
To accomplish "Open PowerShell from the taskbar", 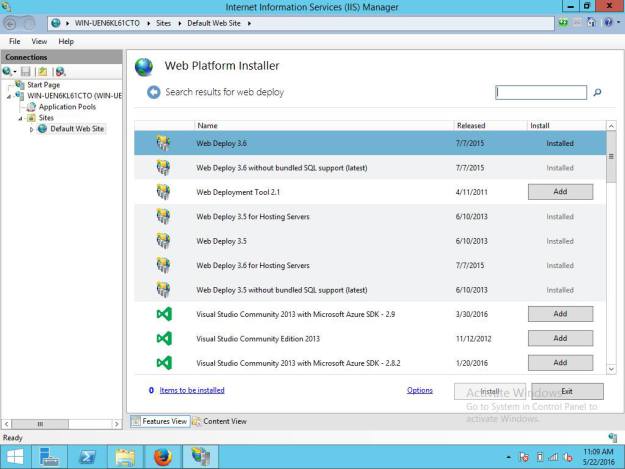I will pyautogui.click(x=87, y=456).
